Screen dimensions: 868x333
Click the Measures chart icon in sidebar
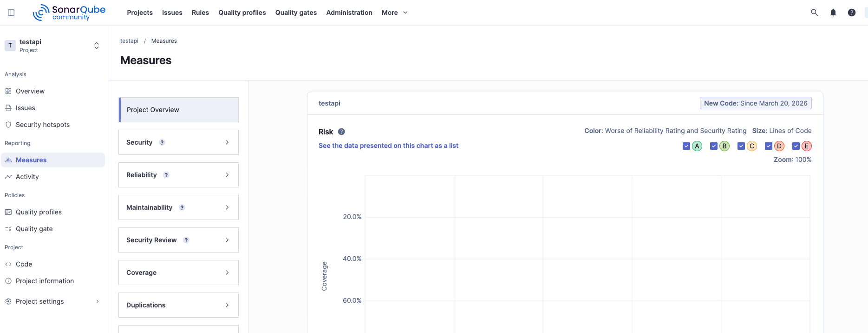pos(8,160)
